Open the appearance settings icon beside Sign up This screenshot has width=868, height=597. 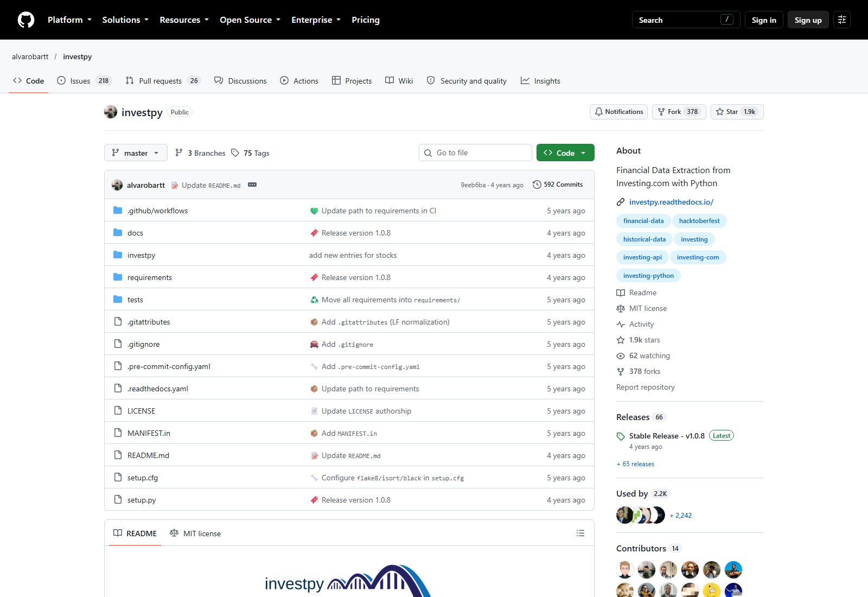(842, 20)
